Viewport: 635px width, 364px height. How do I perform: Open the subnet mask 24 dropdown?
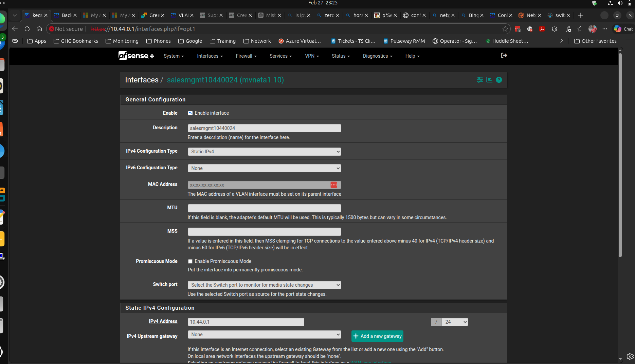coord(455,322)
